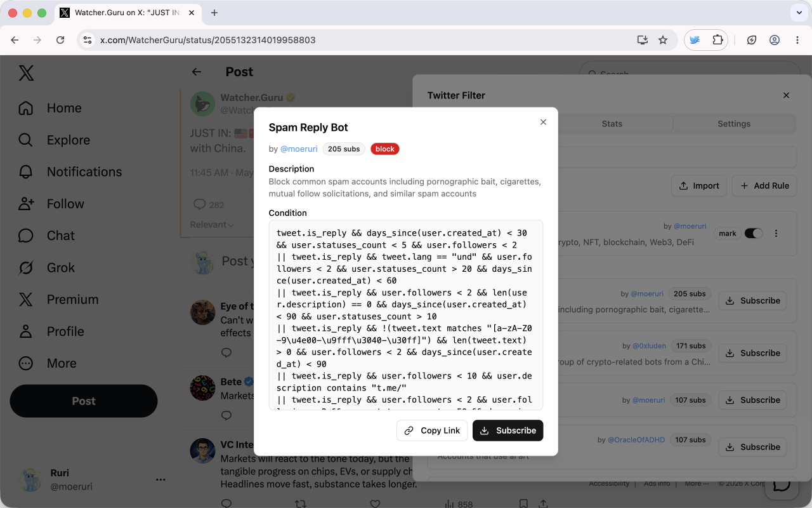Bookmark the VC Inte reply

tap(523, 504)
